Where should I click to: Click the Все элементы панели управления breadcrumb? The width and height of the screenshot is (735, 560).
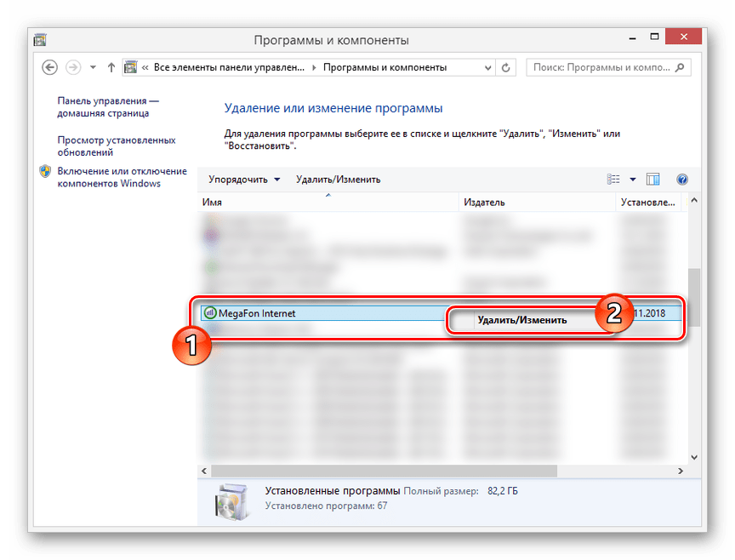[x=229, y=67]
